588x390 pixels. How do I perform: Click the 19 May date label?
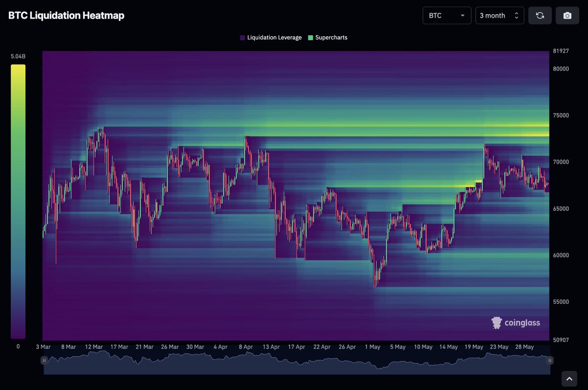pos(474,347)
